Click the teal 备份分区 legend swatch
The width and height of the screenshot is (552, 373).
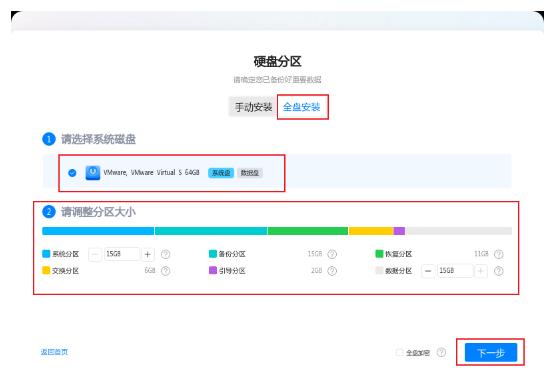[x=213, y=254]
